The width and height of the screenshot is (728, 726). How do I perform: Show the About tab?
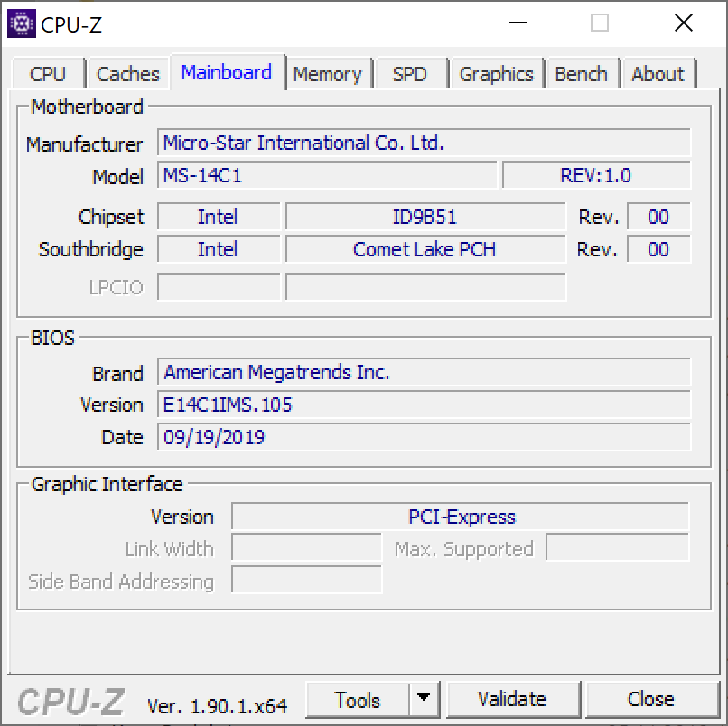click(658, 74)
